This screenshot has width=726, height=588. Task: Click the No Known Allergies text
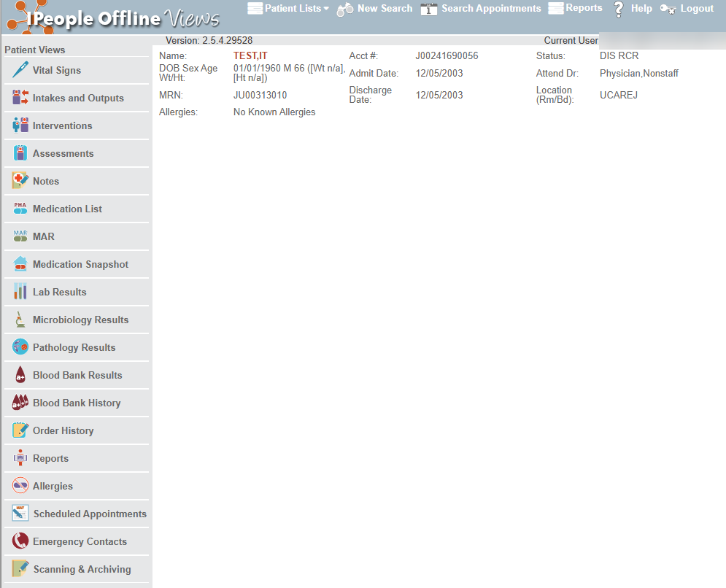pyautogui.click(x=274, y=112)
